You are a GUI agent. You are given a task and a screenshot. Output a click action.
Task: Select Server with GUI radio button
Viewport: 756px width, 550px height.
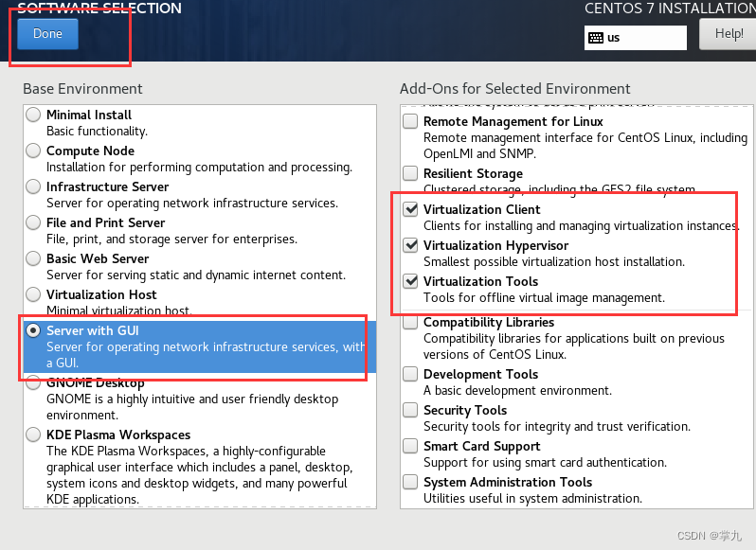click(x=33, y=330)
